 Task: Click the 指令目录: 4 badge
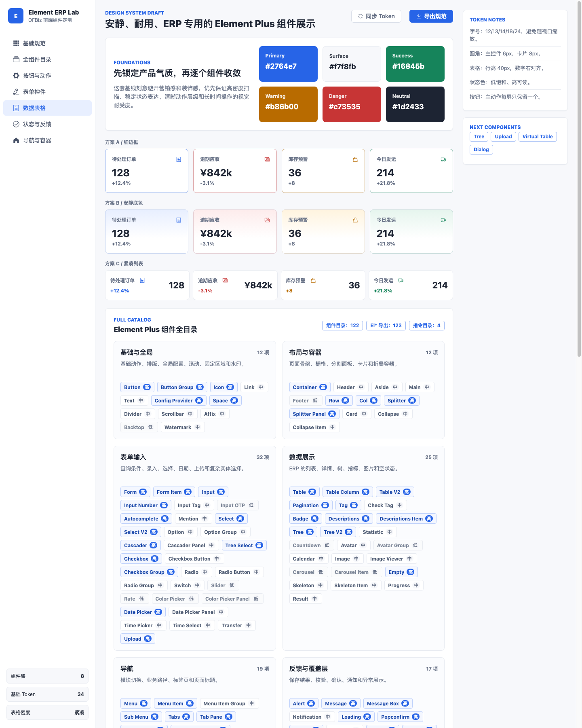pyautogui.click(x=427, y=326)
